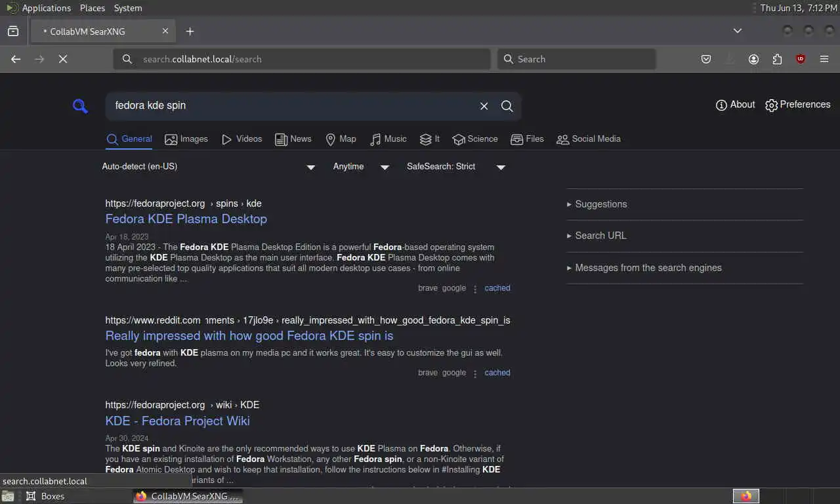The width and height of the screenshot is (840, 504).
Task: Open the Firefox hamburger menu
Action: click(824, 59)
